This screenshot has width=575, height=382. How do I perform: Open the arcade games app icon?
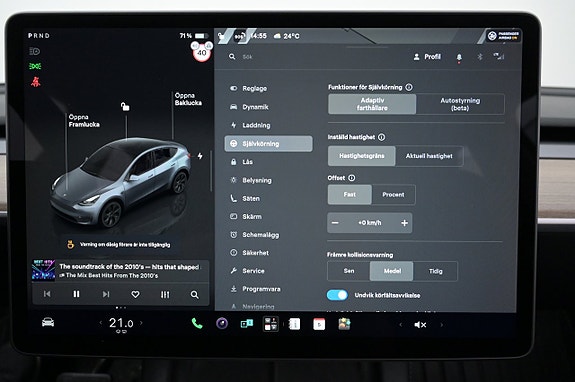tap(344, 324)
